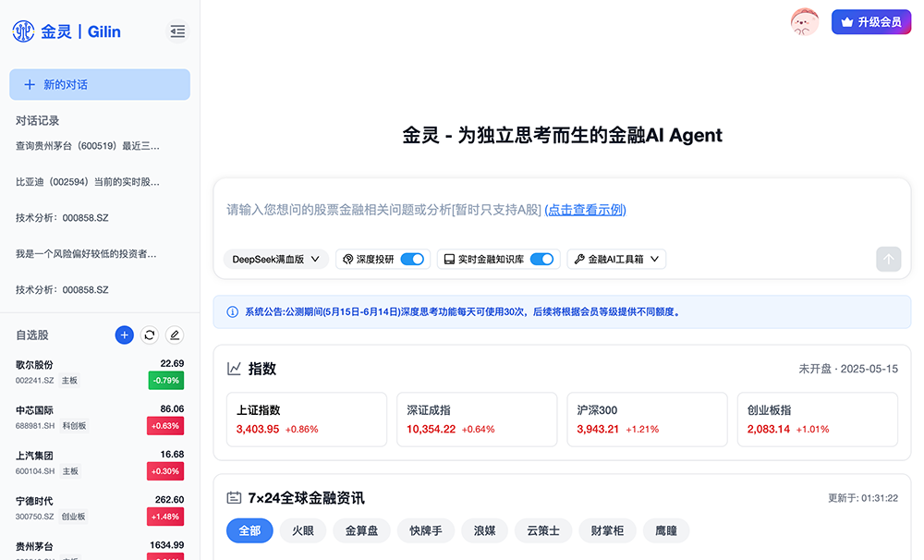This screenshot has width=924, height=560.
Task: Select the 云策士 news tab
Action: click(542, 530)
